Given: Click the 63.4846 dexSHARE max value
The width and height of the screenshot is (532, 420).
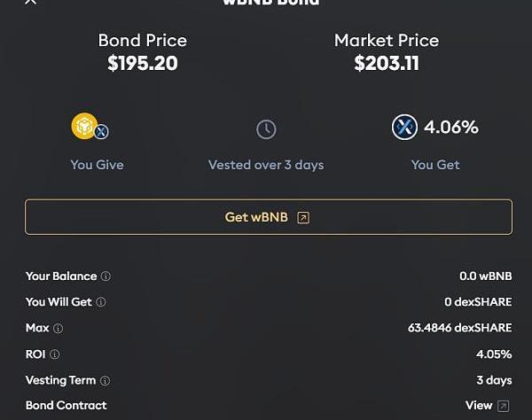Looking at the screenshot, I should [x=459, y=328].
